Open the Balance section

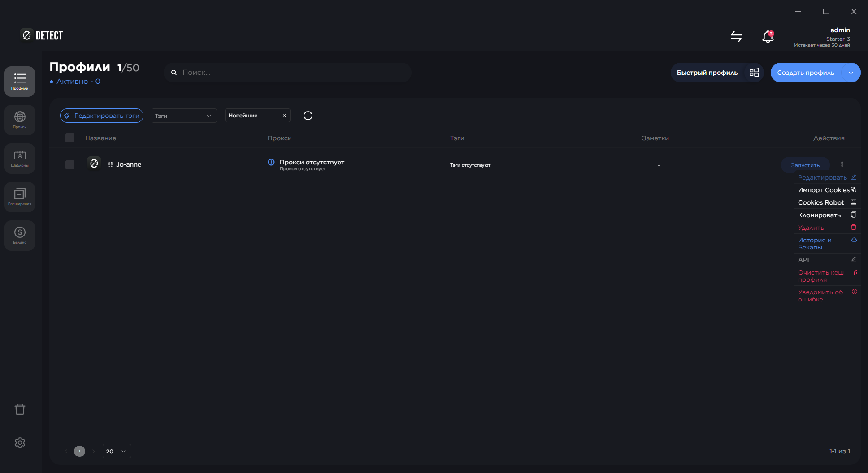[20, 235]
